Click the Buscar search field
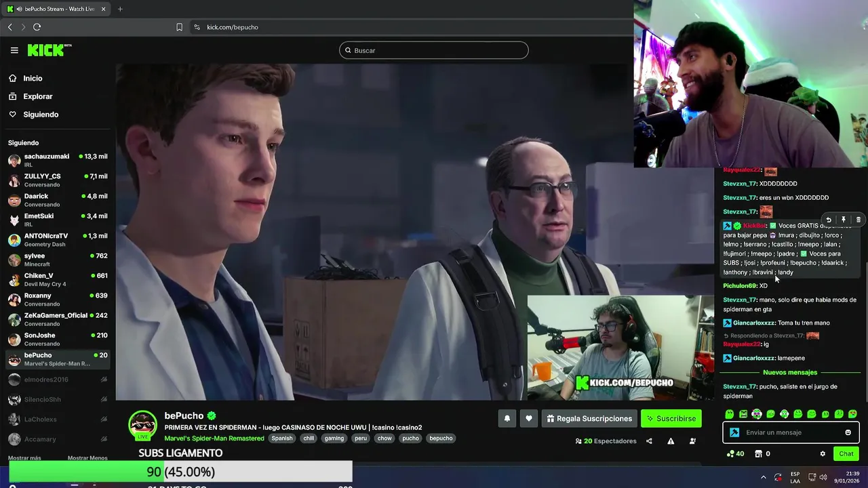This screenshot has width=868, height=488. point(434,50)
